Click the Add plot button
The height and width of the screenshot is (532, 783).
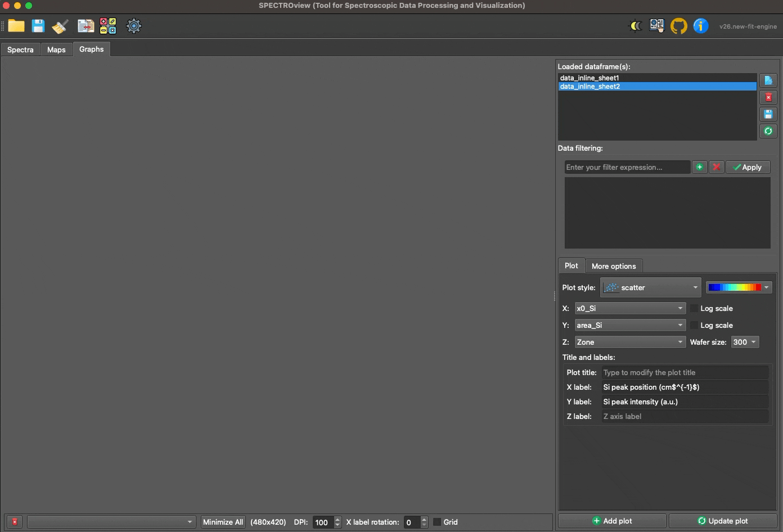click(612, 521)
